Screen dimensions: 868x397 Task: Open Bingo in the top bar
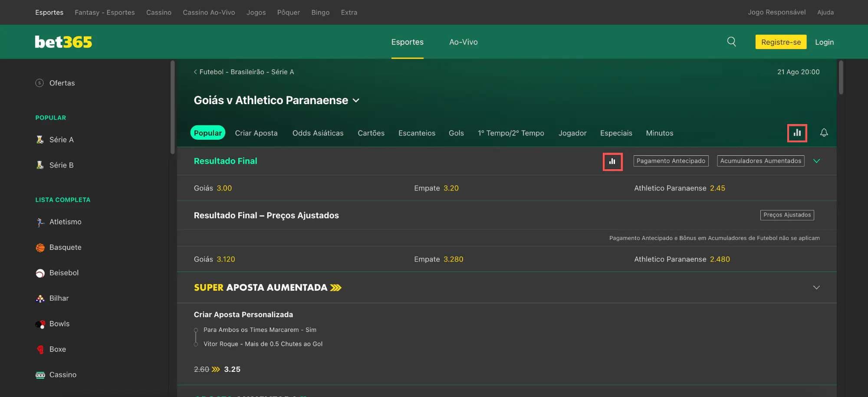320,13
